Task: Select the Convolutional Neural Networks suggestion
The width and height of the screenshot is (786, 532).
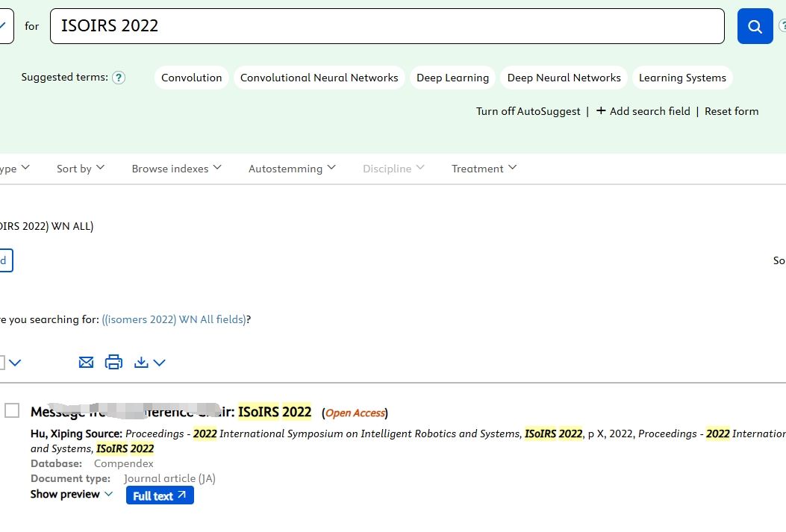Action: 319,78
